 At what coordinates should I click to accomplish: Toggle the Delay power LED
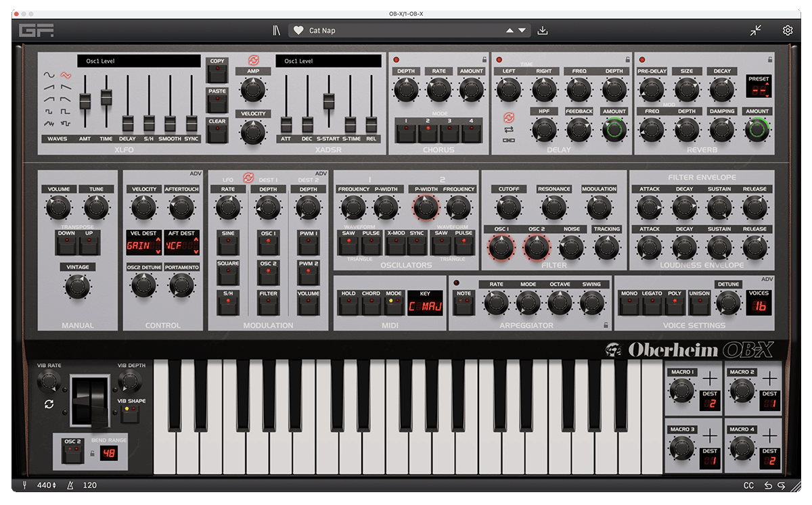pyautogui.click(x=499, y=59)
